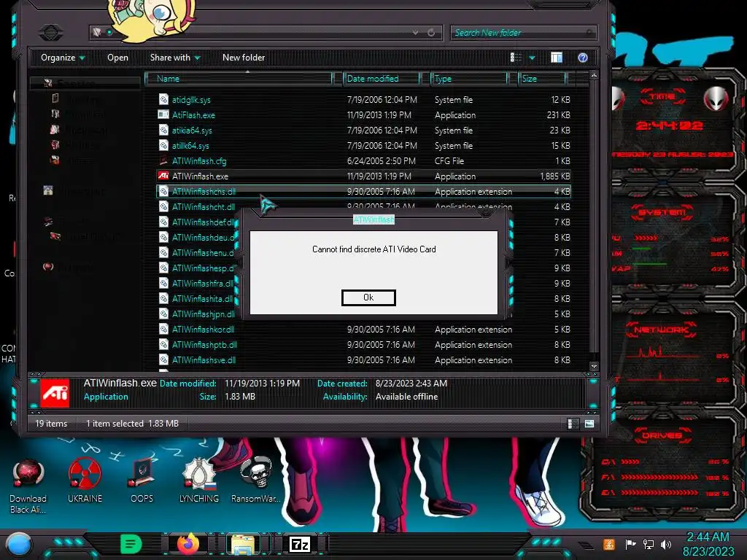
Task: Click the ATIWinflashfra.dll file name
Action: pyautogui.click(x=203, y=284)
